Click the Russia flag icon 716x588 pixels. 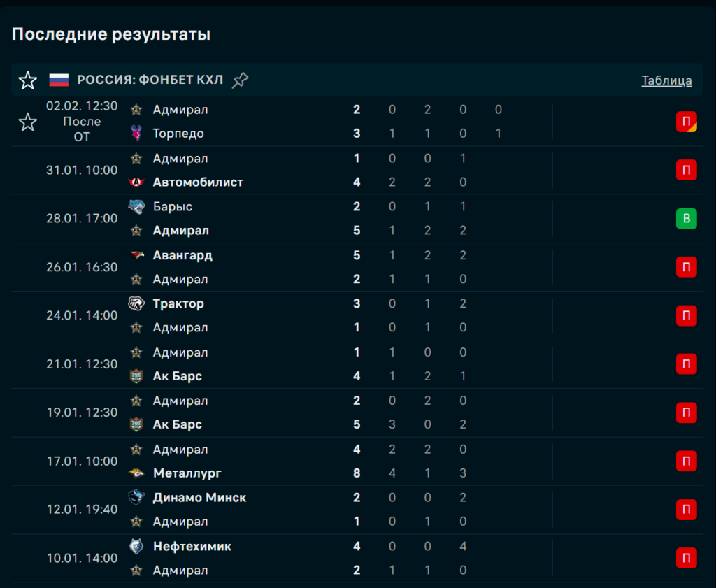tap(59, 80)
